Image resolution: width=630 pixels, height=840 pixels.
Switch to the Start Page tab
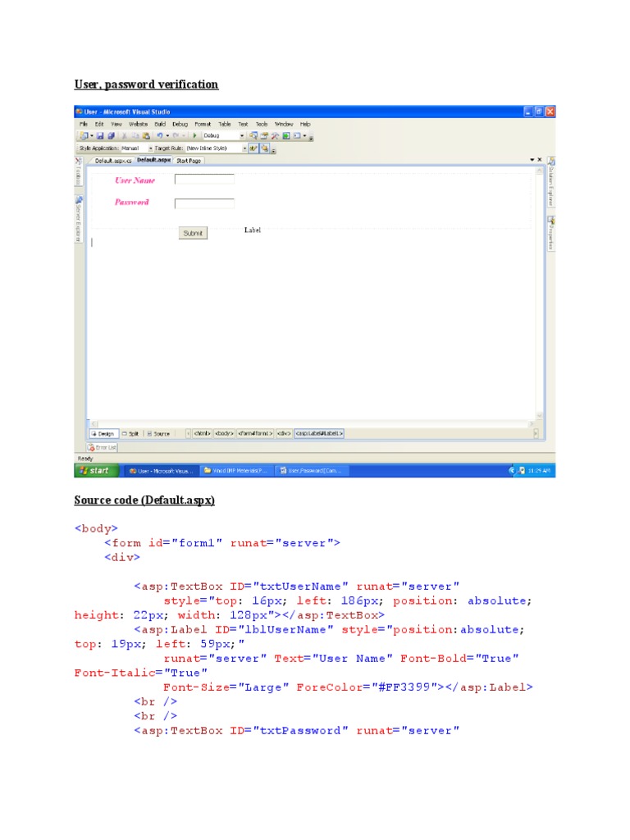(x=188, y=161)
